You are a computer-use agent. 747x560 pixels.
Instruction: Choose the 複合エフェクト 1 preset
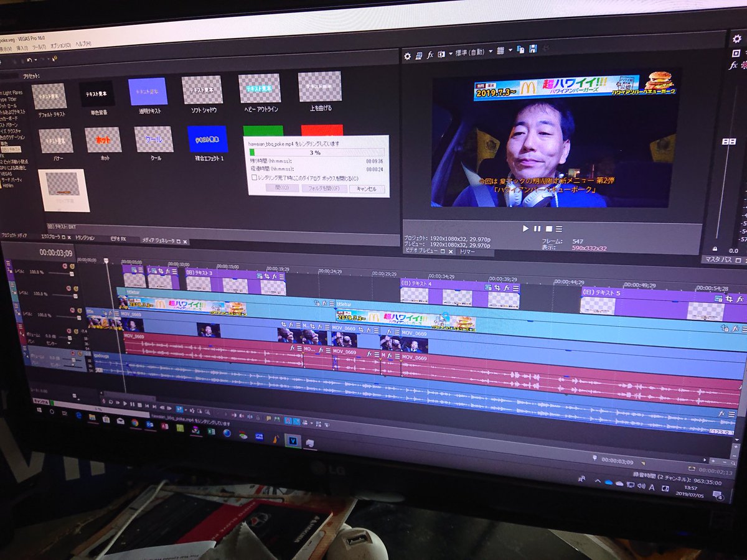[208, 139]
